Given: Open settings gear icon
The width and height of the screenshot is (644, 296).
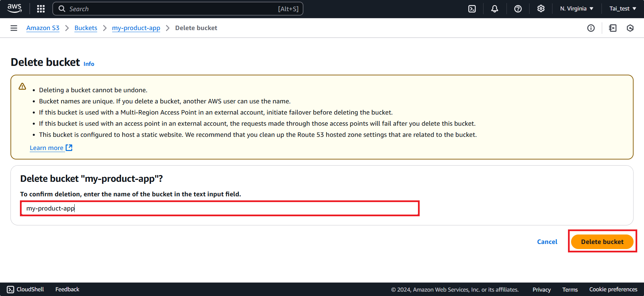Looking at the screenshot, I should pos(541,9).
